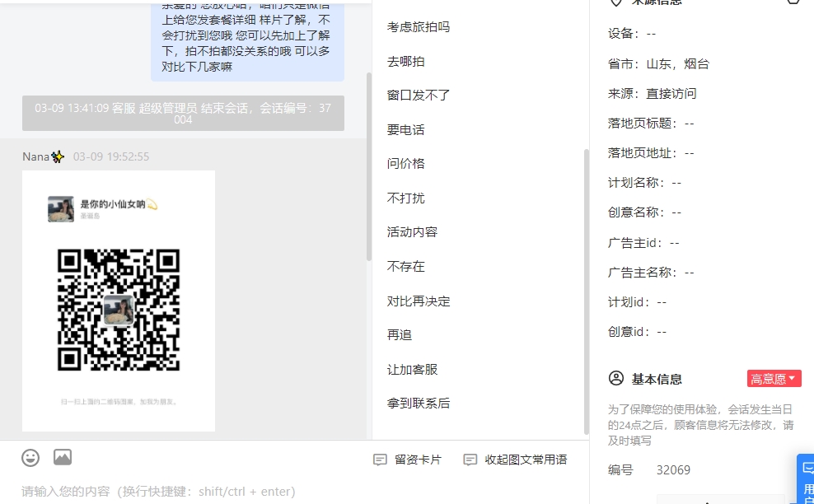Click the send image icon
This screenshot has width=814, height=504.
point(63,457)
